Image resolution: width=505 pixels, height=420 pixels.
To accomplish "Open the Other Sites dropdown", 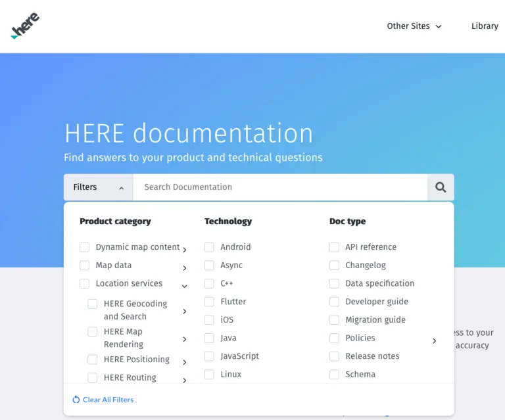I will pyautogui.click(x=414, y=26).
